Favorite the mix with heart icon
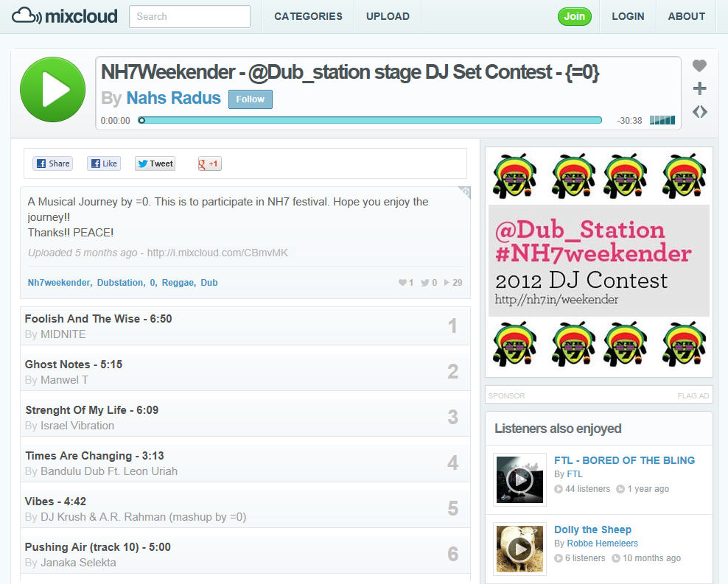The height and width of the screenshot is (584, 728). (699, 66)
